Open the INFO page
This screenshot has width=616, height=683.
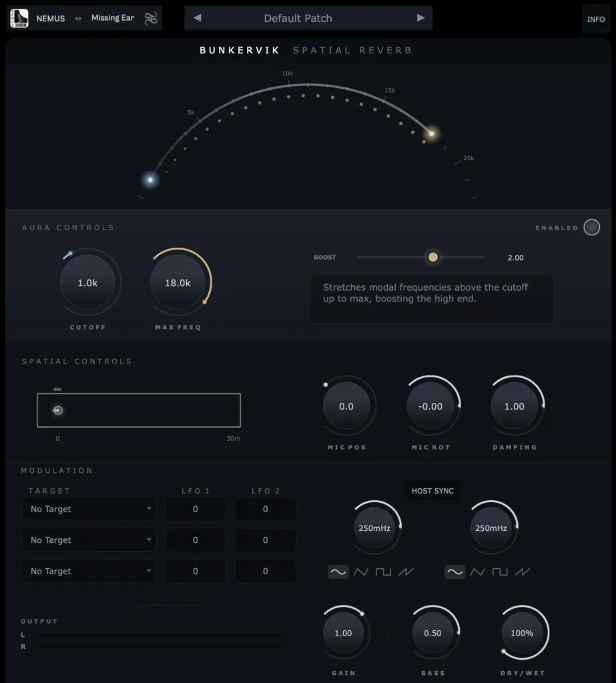[x=595, y=19]
